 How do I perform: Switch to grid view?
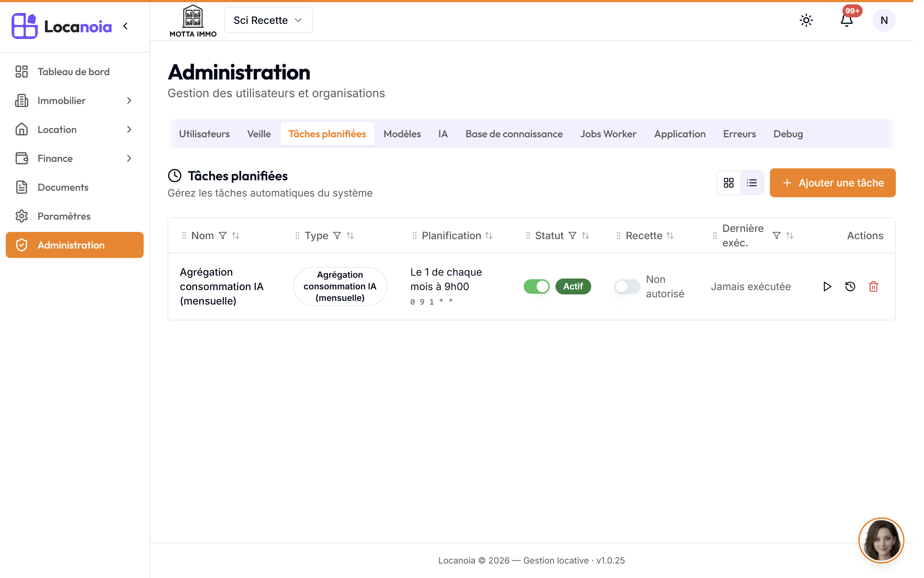[x=728, y=183]
